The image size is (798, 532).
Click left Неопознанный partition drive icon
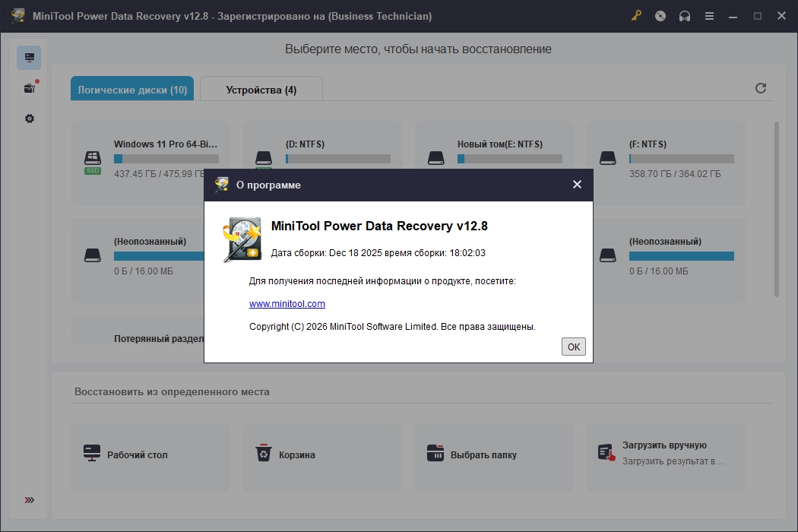coord(92,255)
